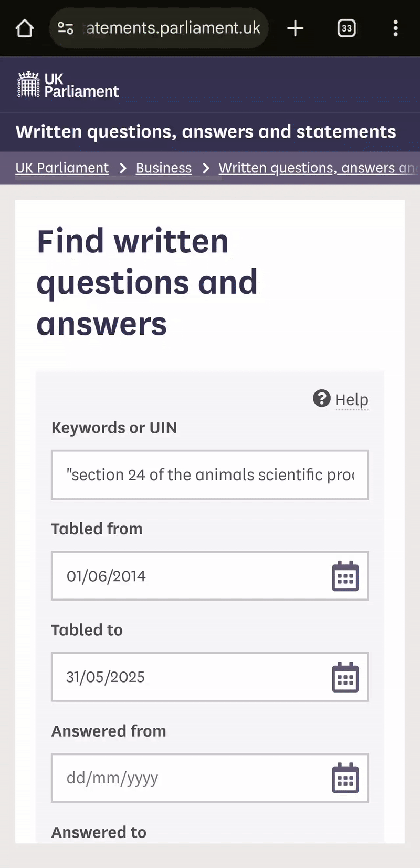Open tab switcher showing 33 tabs

tap(346, 28)
